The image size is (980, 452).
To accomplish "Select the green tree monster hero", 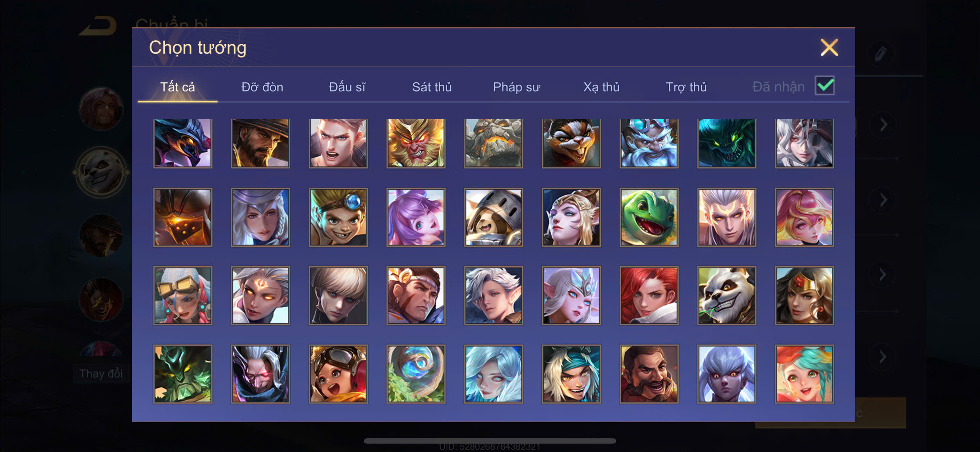I will point(183,374).
